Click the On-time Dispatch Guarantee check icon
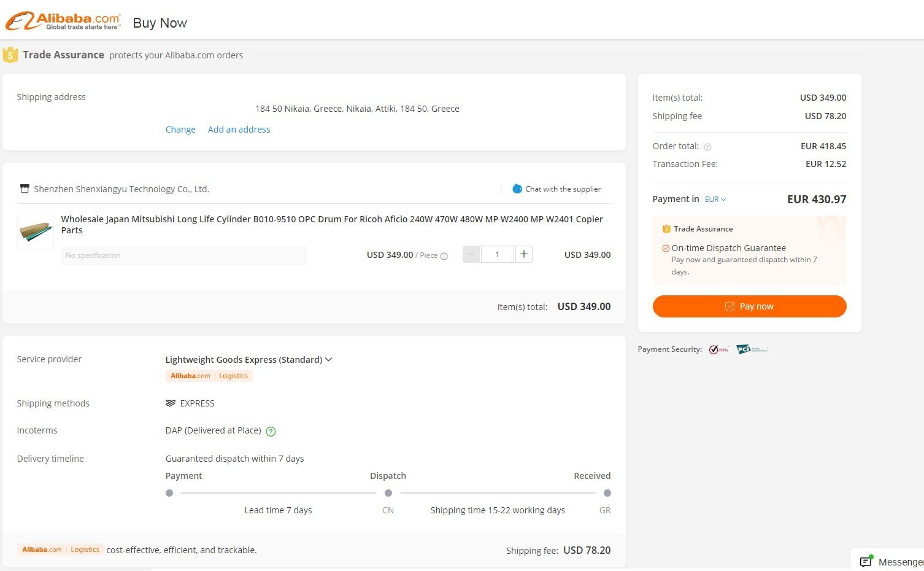 pyautogui.click(x=666, y=249)
